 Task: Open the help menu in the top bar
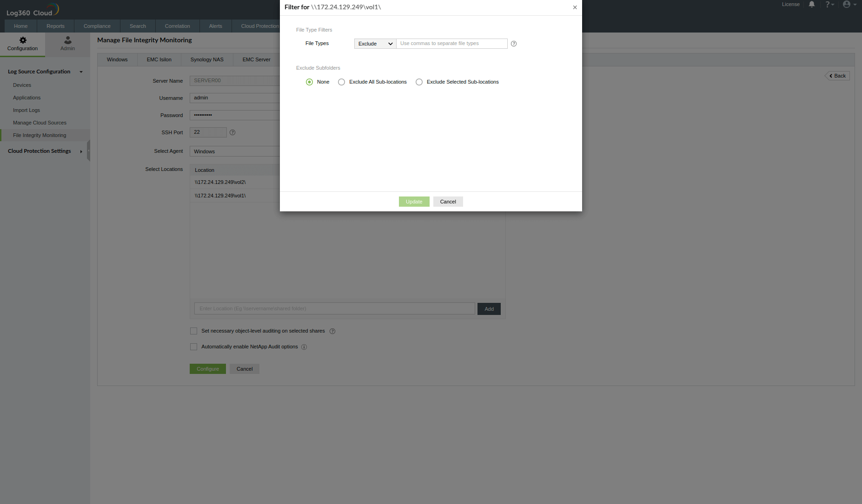click(829, 4)
